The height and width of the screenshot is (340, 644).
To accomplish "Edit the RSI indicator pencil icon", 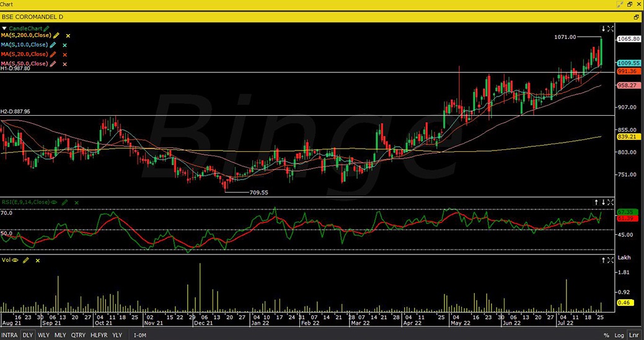I will 65,202.
